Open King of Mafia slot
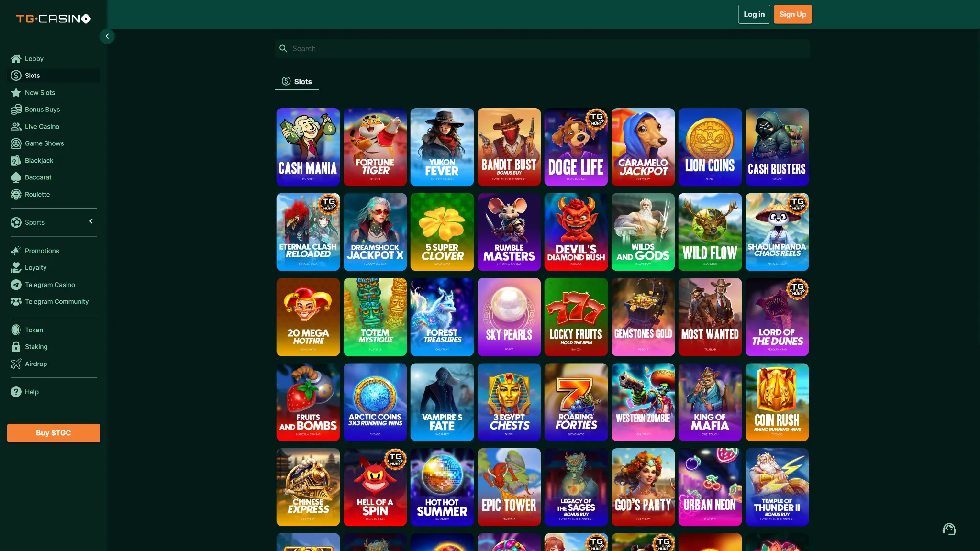This screenshot has width=980, height=551. 710,402
